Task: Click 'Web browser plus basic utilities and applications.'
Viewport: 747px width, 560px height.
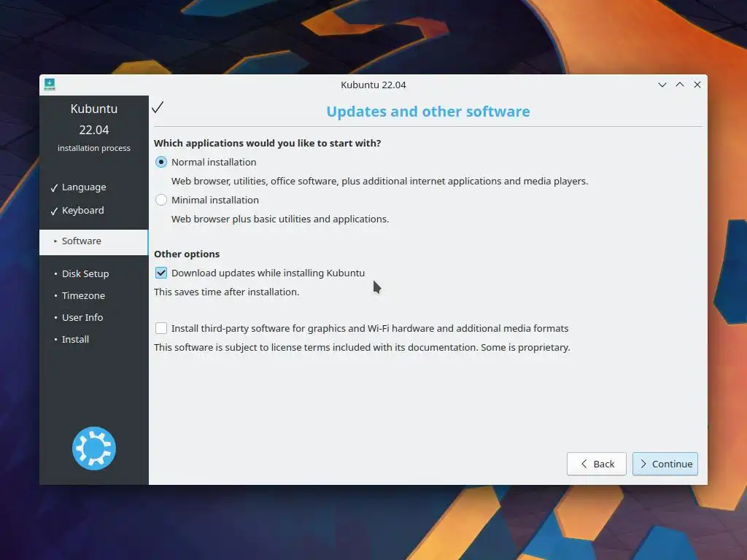Action: (x=280, y=219)
